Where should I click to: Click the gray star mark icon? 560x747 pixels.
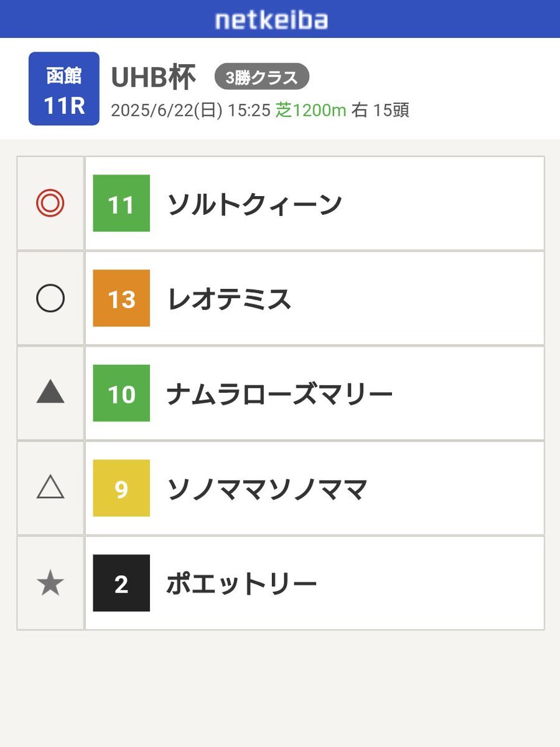coord(50,583)
